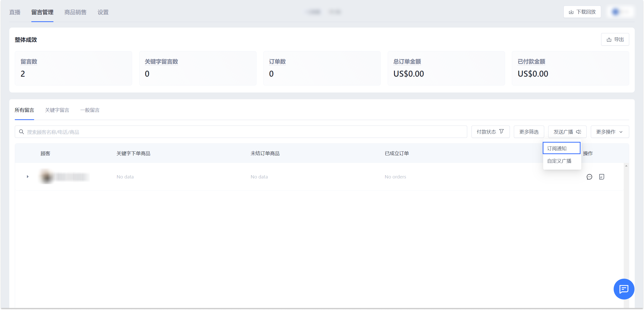644x310 pixels.
Task: Go to the 商品销售 tab
Action: [75, 12]
